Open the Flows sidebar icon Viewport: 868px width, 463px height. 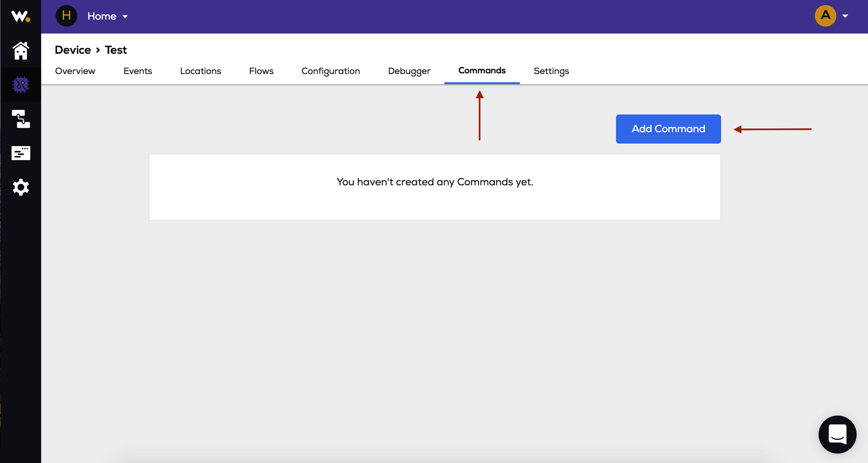coord(21,119)
